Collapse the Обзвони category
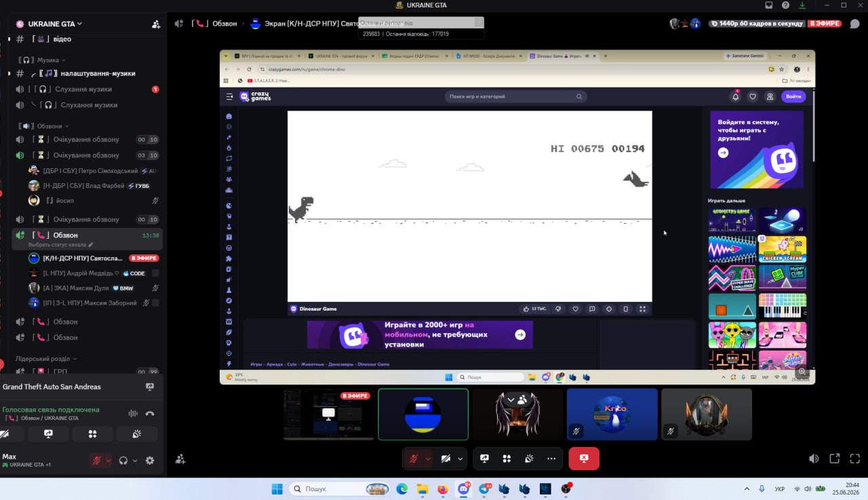 point(43,126)
